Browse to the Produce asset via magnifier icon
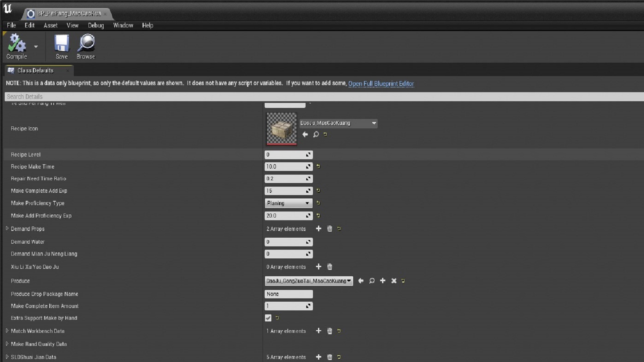Image resolution: width=644 pixels, height=362 pixels. click(372, 281)
